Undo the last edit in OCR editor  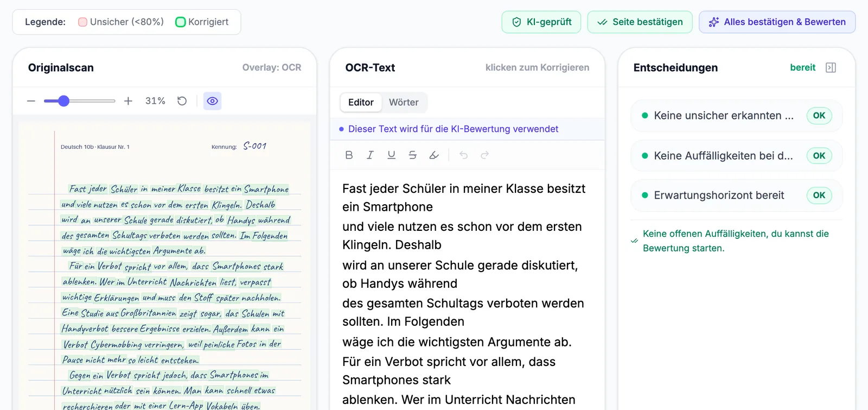[x=463, y=155]
